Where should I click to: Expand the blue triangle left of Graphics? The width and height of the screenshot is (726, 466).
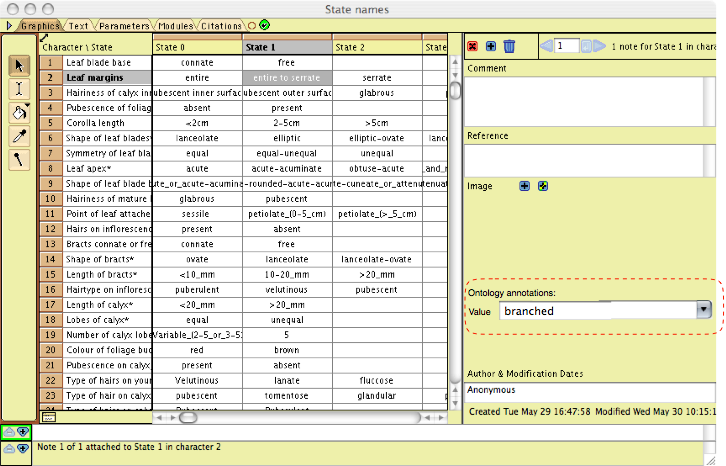pyautogui.click(x=9, y=26)
